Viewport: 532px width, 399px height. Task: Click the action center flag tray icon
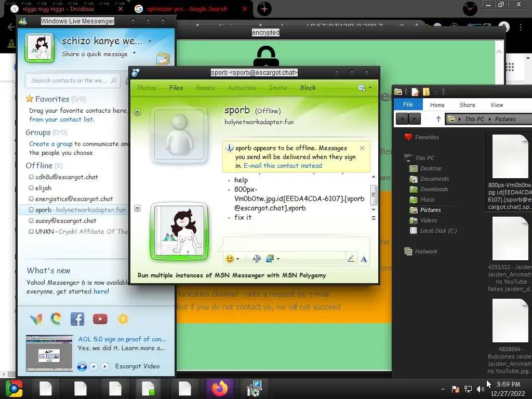455,389
